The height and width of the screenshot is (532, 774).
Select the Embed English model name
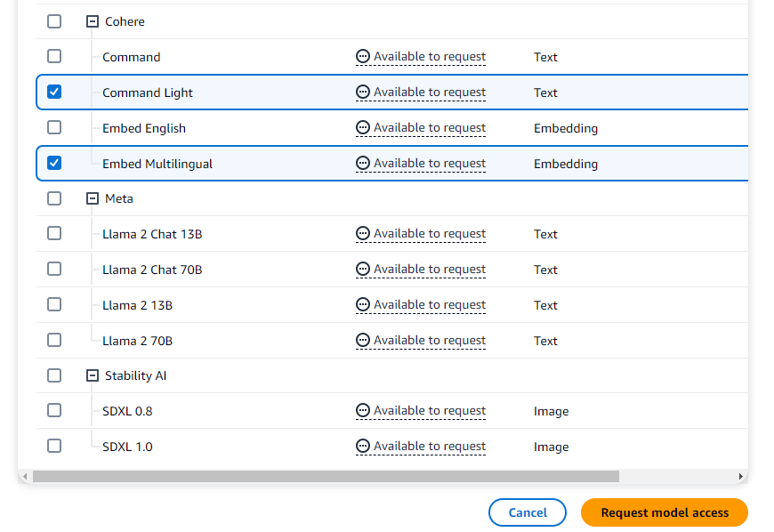point(144,128)
